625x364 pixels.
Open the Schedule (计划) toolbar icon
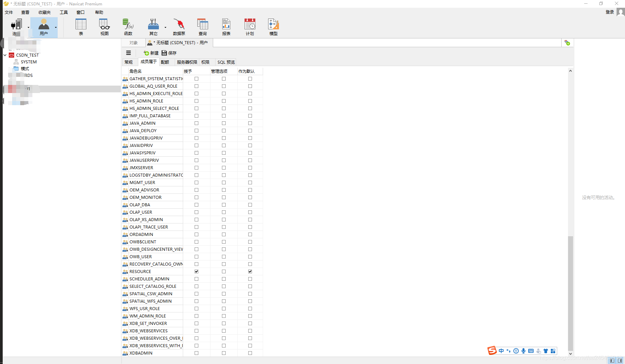click(250, 27)
